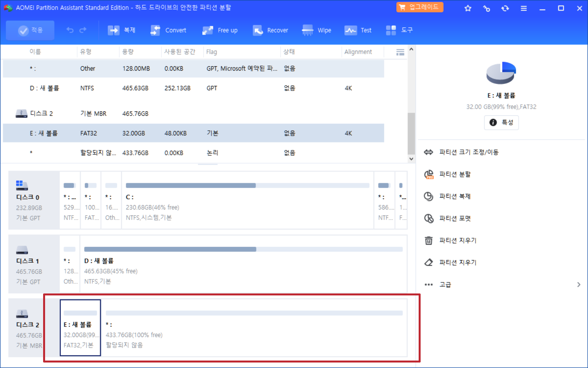Open 파티션 포맷 (Format Partition)
588x368 pixels.
[x=456, y=218]
